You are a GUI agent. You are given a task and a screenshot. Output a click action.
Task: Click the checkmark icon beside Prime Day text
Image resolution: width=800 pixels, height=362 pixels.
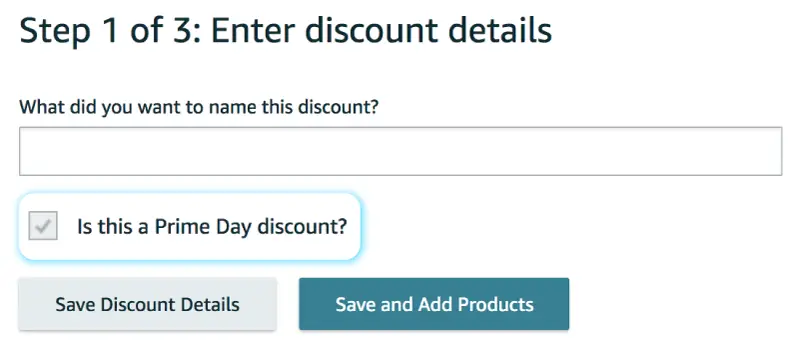click(x=43, y=226)
